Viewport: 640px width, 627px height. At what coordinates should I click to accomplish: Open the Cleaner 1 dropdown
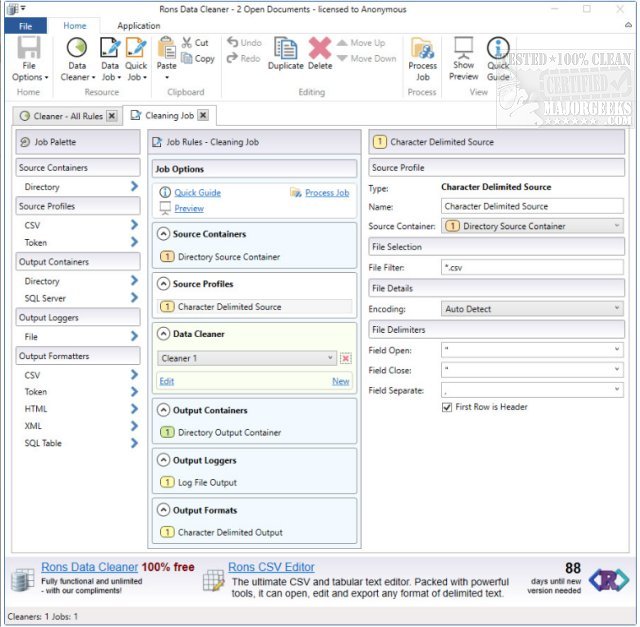point(247,358)
